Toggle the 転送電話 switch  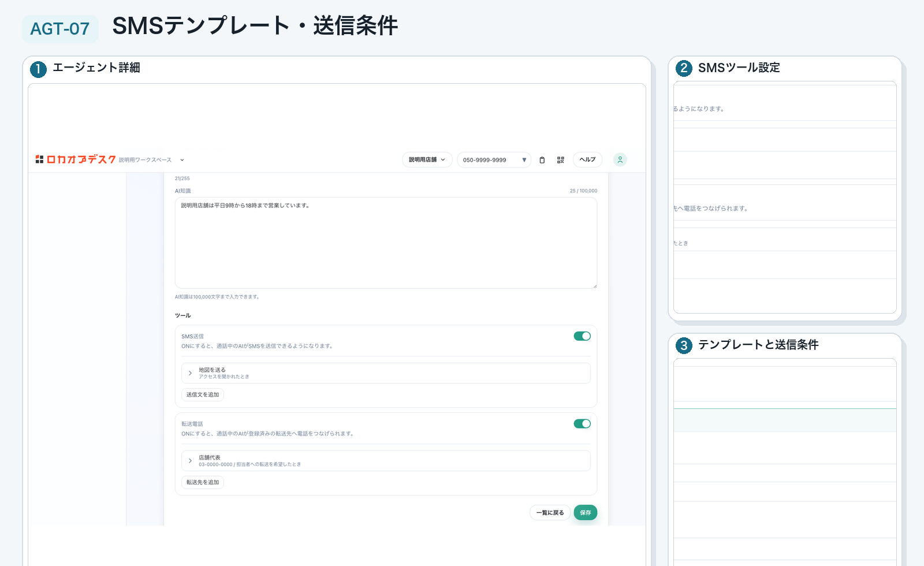pos(582,424)
